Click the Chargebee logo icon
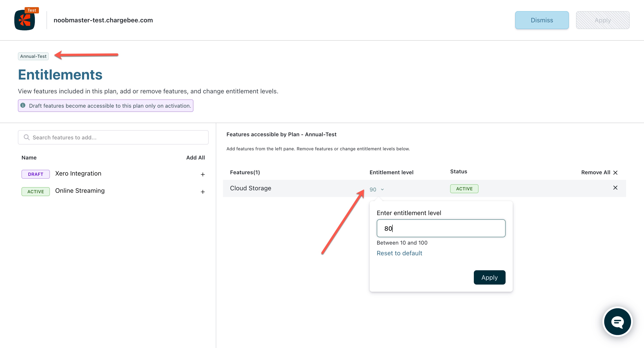Image resolution: width=644 pixels, height=348 pixels. click(x=25, y=20)
